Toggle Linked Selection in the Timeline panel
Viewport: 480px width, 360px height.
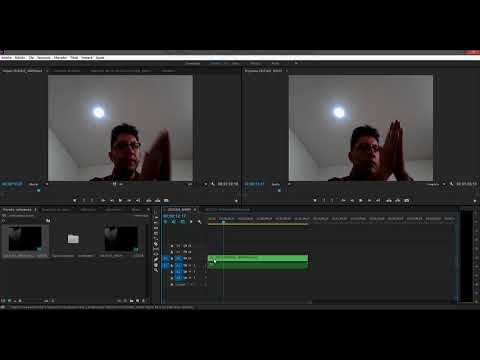tap(182, 222)
